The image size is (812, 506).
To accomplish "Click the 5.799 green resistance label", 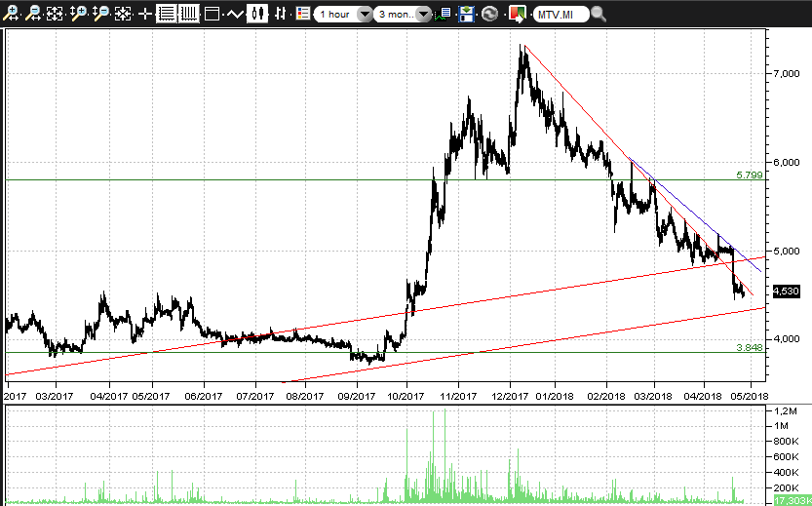I will (750, 175).
